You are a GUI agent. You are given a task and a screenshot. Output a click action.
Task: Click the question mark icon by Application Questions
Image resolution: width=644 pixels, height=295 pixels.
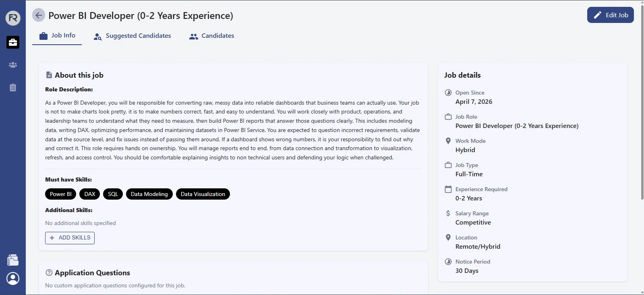point(49,272)
